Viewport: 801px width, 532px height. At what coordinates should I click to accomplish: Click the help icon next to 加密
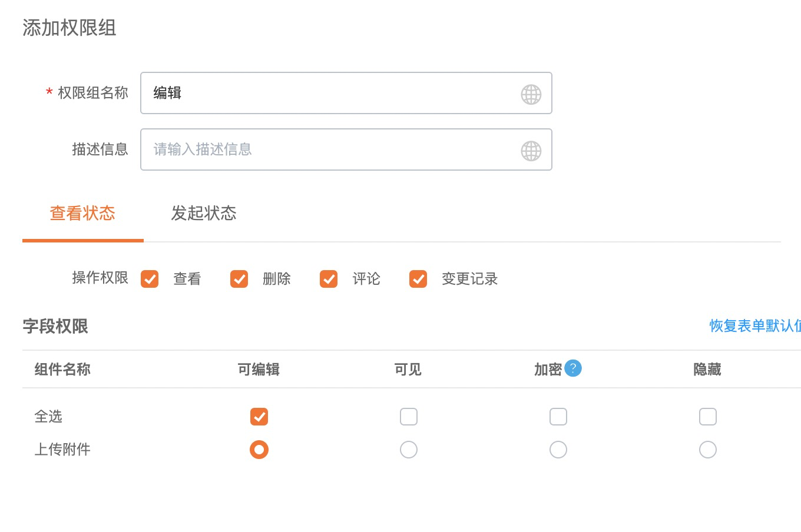coord(572,368)
